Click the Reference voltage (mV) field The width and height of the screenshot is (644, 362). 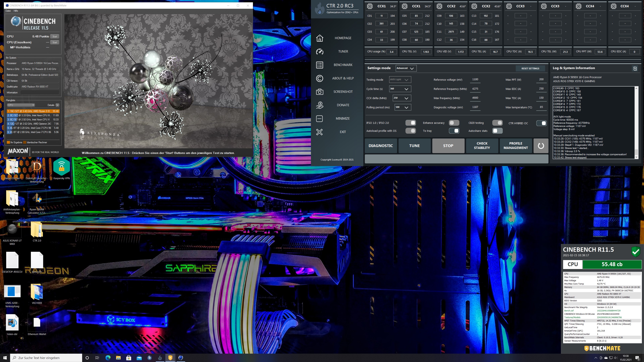click(x=475, y=79)
